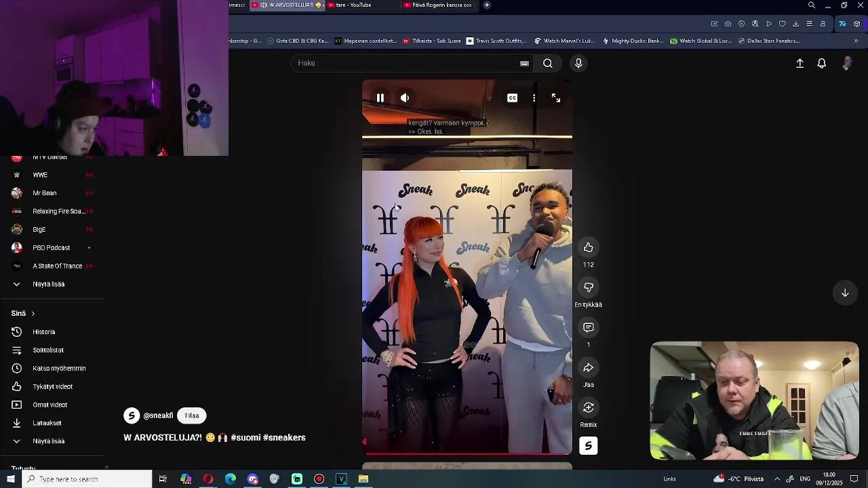Click the #suomi hashtag
The width and height of the screenshot is (868, 488).
(x=245, y=438)
